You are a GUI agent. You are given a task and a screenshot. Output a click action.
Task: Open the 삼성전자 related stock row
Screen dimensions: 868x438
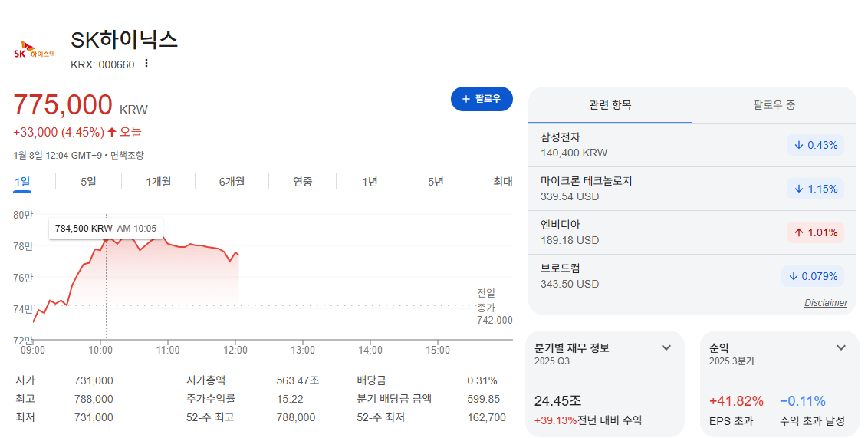point(692,145)
